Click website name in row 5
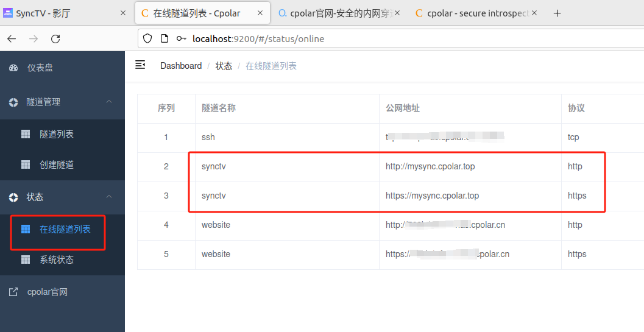 216,254
